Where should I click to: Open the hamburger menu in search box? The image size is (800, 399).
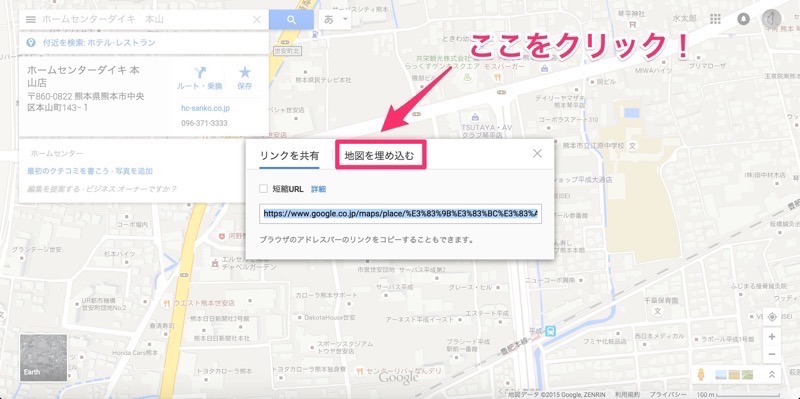coord(31,19)
